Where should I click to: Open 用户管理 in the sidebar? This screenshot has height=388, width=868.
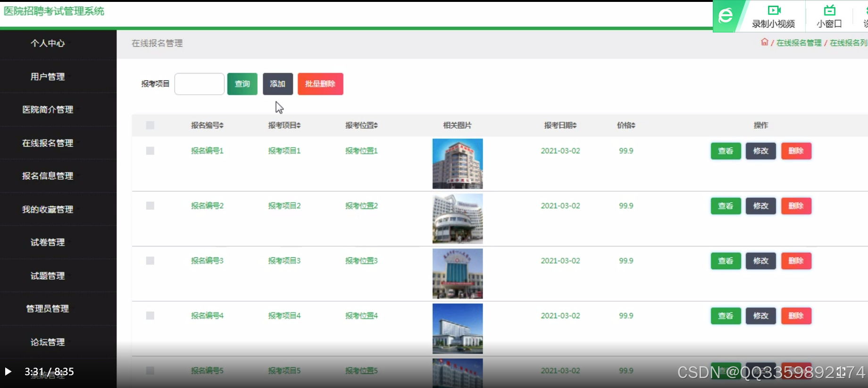(x=48, y=76)
